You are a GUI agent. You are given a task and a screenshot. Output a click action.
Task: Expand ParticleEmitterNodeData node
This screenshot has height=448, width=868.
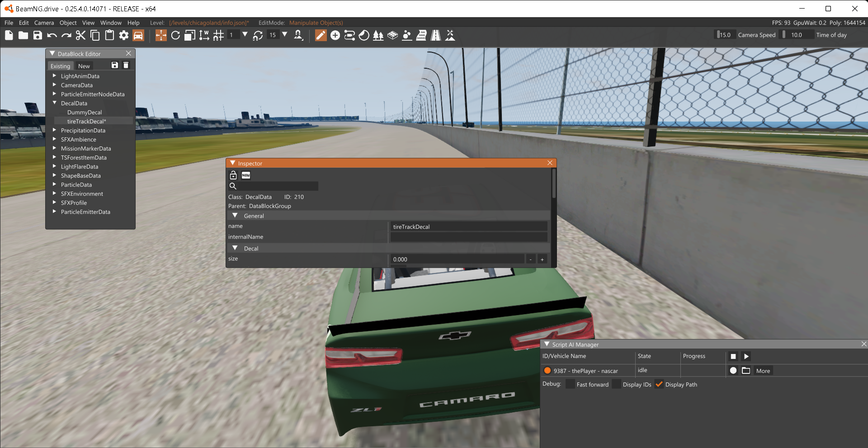[55, 94]
